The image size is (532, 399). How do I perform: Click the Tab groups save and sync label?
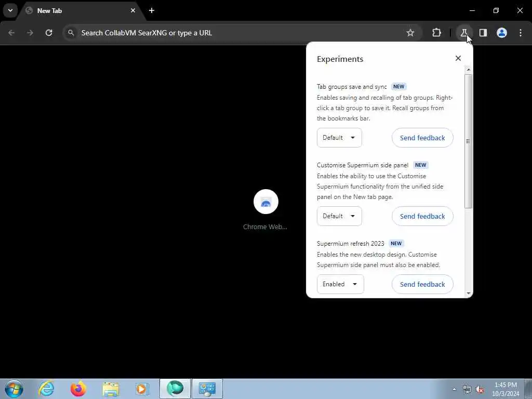pos(352,87)
